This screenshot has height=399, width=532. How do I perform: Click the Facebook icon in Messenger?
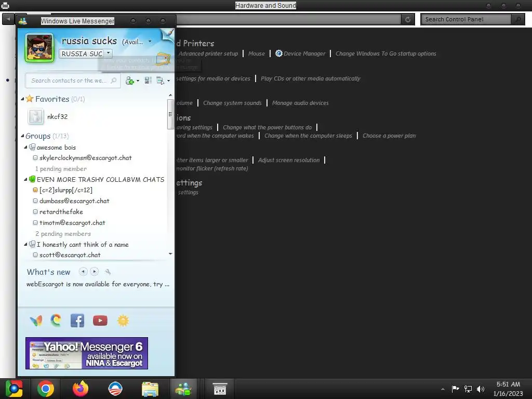pos(77,321)
